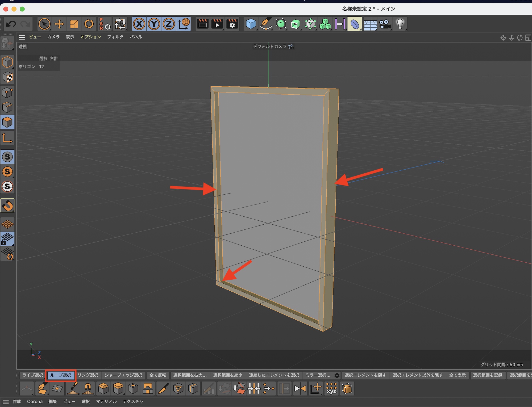
Task: Click the 全て反転 button
Action: point(157,375)
